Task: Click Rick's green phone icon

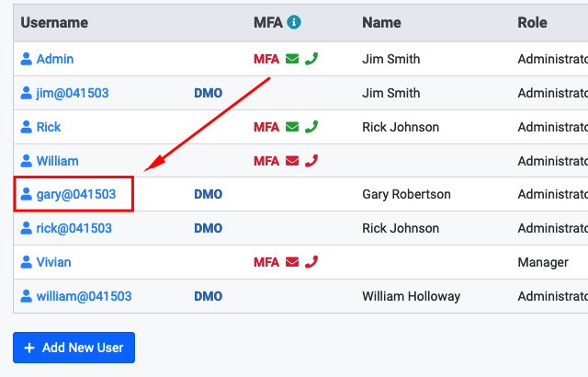Action: click(311, 127)
